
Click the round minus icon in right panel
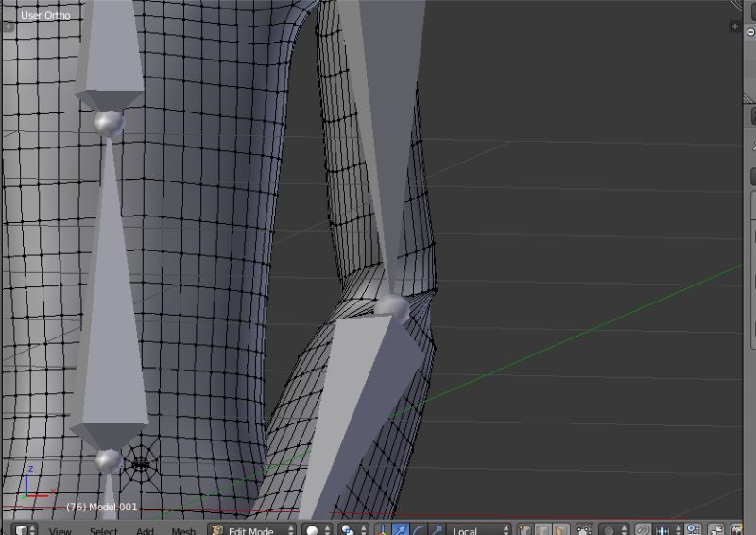click(750, 32)
